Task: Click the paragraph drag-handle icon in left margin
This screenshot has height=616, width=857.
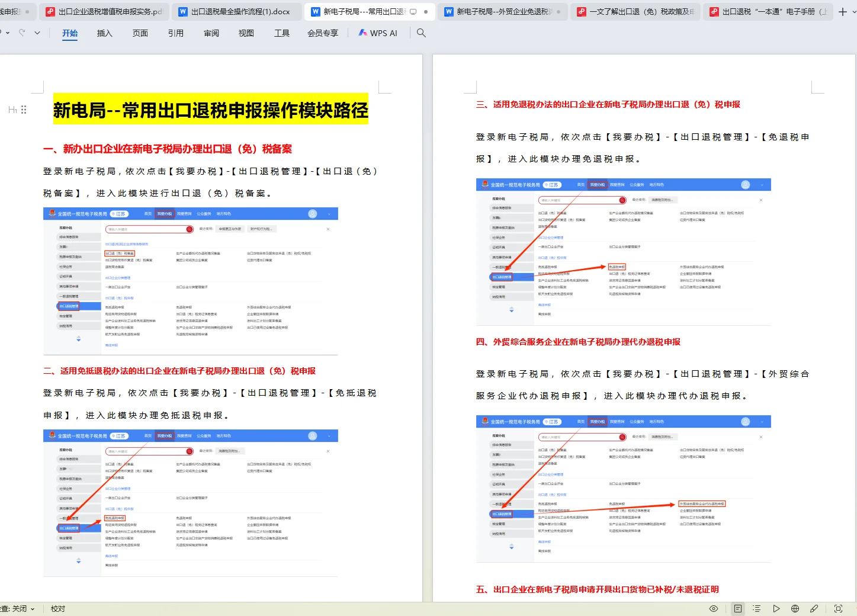Action: pyautogui.click(x=24, y=110)
